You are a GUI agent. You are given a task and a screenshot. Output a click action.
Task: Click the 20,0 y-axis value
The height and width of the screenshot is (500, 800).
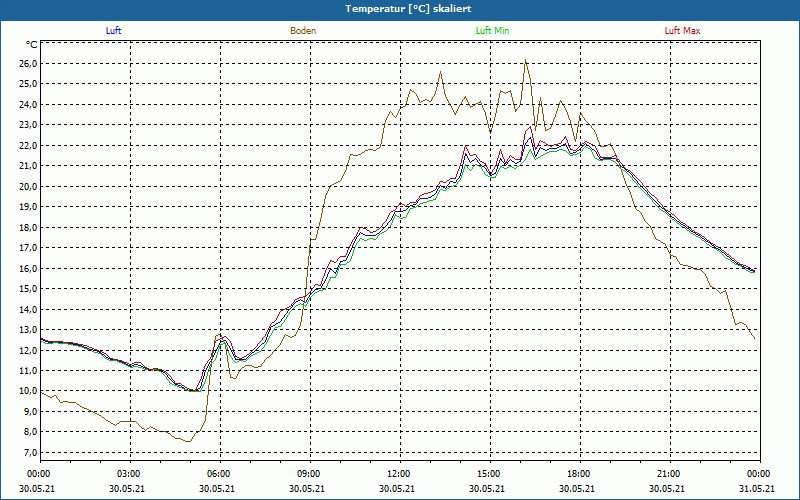click(29, 186)
